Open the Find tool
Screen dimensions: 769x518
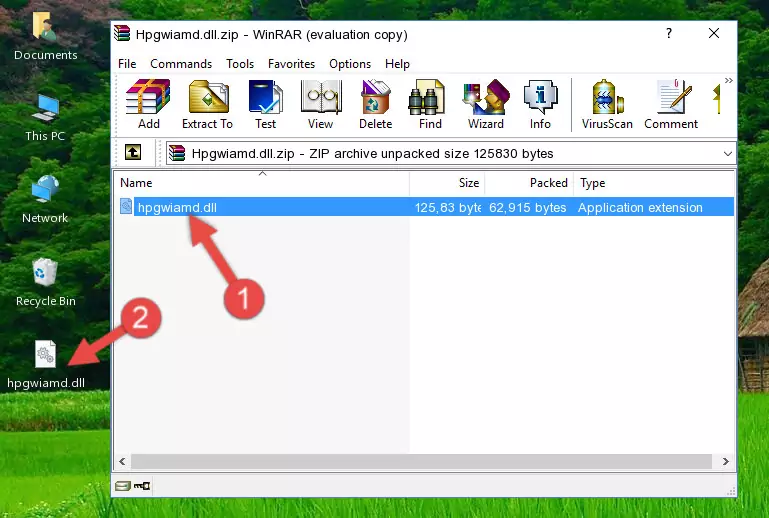[x=430, y=104]
